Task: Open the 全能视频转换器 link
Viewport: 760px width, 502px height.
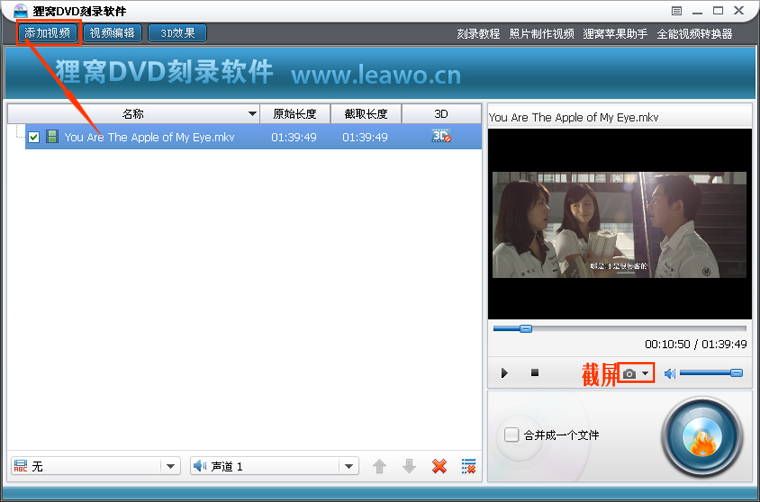Action: [695, 34]
